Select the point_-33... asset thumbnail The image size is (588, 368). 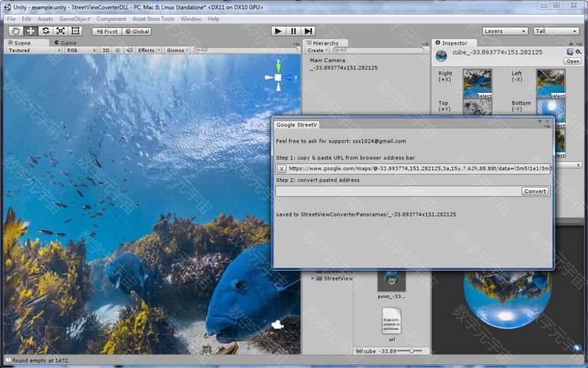[x=392, y=281]
